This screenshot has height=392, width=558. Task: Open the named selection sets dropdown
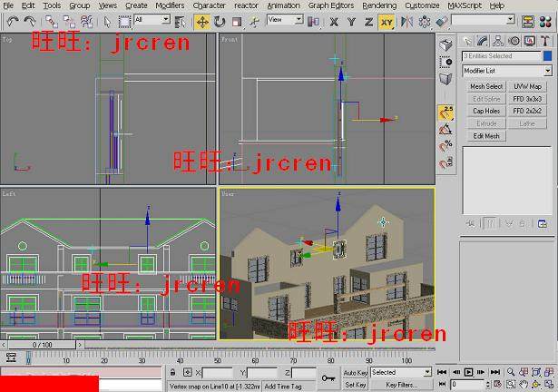click(483, 19)
